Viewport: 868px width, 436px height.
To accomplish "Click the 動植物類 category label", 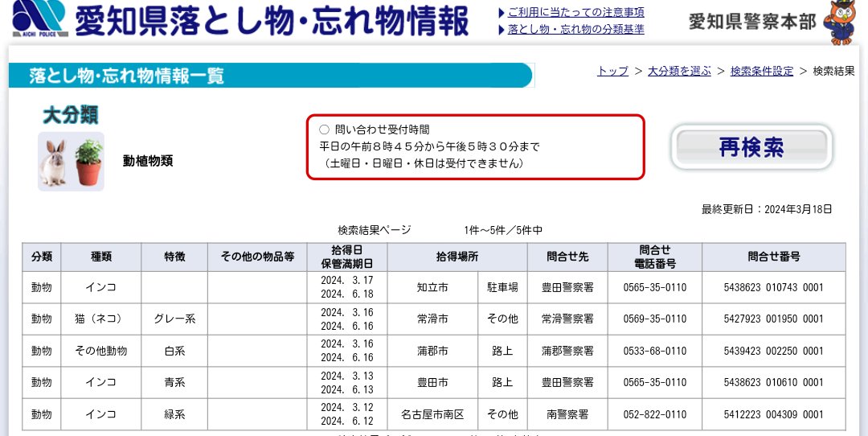I will click(x=148, y=161).
